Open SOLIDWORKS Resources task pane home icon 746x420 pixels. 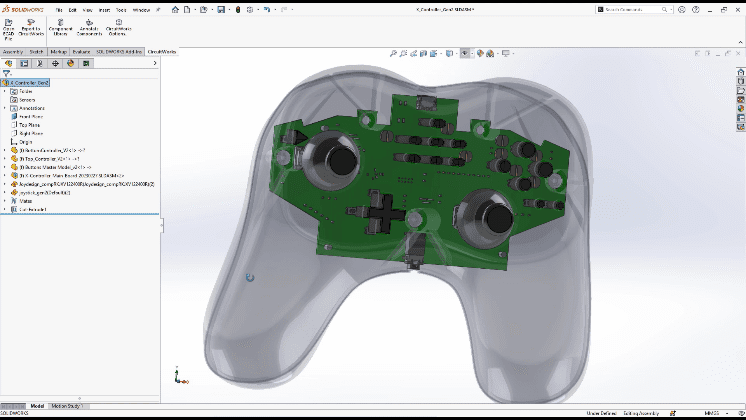point(740,72)
